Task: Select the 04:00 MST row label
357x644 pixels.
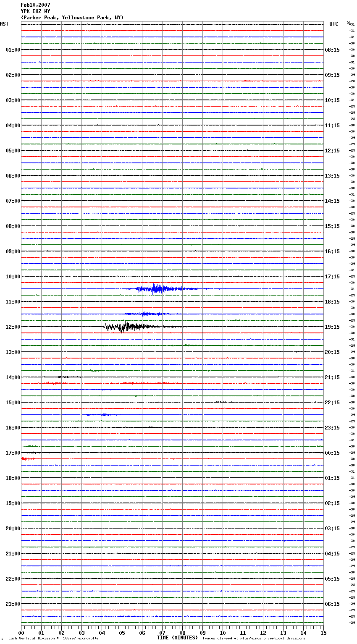Action: pyautogui.click(x=13, y=126)
